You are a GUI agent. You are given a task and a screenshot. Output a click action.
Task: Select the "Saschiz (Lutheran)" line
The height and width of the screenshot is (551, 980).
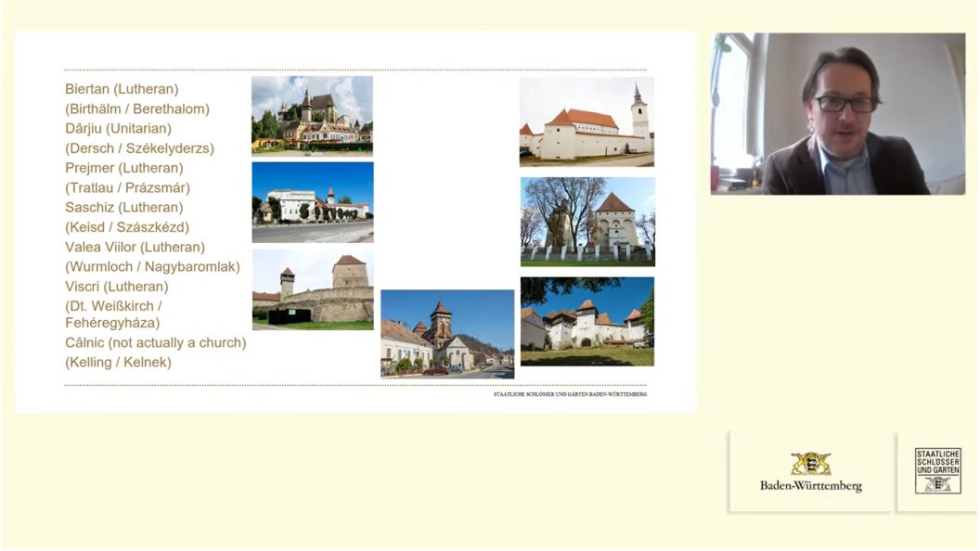click(124, 208)
